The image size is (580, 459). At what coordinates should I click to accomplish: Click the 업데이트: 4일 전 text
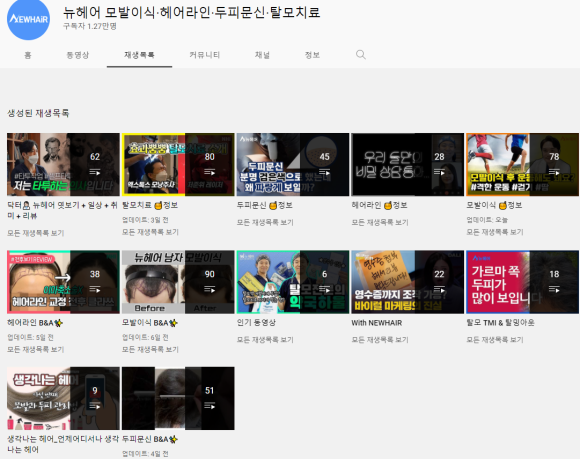[x=145, y=453]
